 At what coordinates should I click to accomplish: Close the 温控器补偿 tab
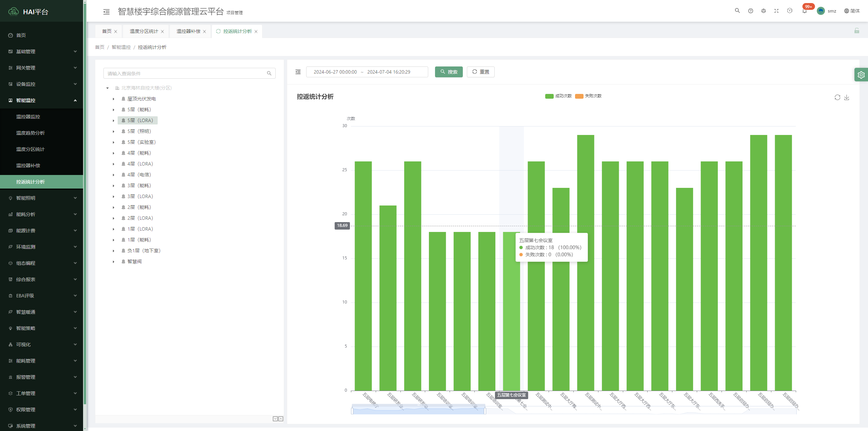(x=204, y=32)
